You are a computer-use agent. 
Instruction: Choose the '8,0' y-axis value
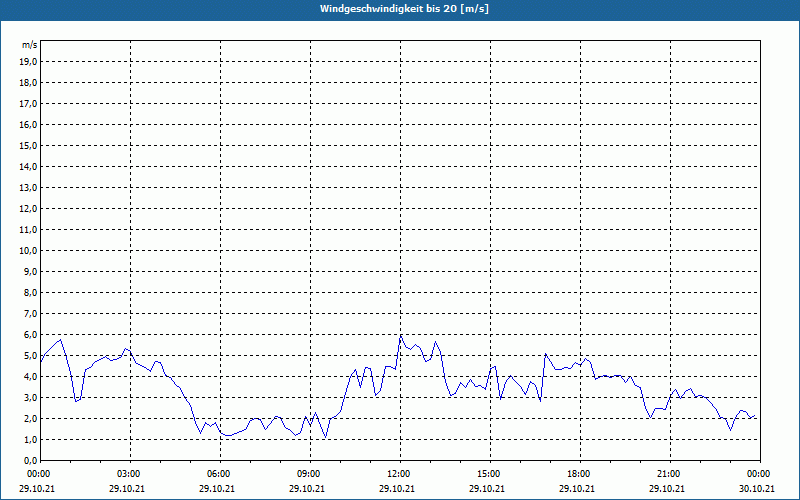[30, 292]
